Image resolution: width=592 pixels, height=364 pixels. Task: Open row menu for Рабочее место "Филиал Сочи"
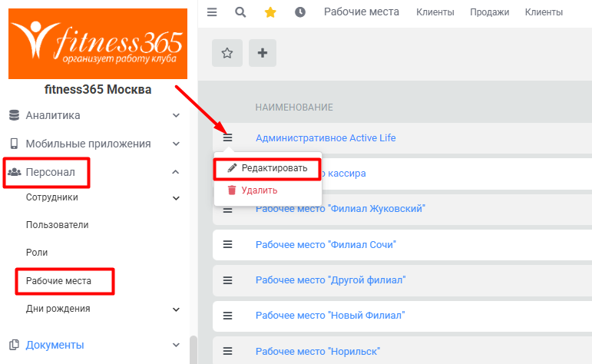pos(228,245)
